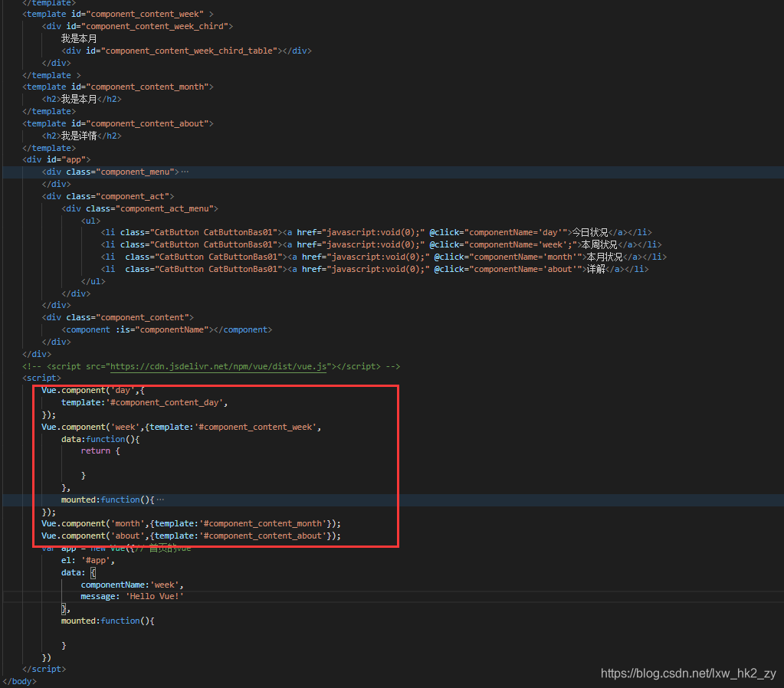Click the li line labeled 今日状况
Image resolution: width=784 pixels, height=688 pixels.
(376, 232)
